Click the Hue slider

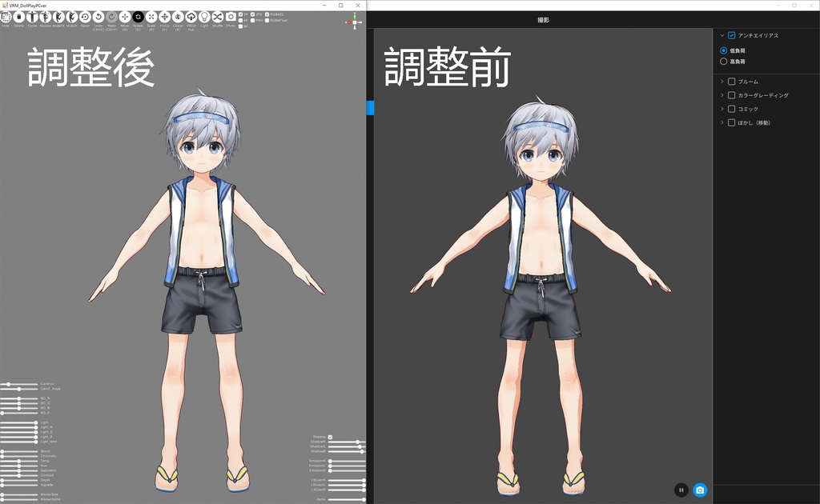click(19, 466)
